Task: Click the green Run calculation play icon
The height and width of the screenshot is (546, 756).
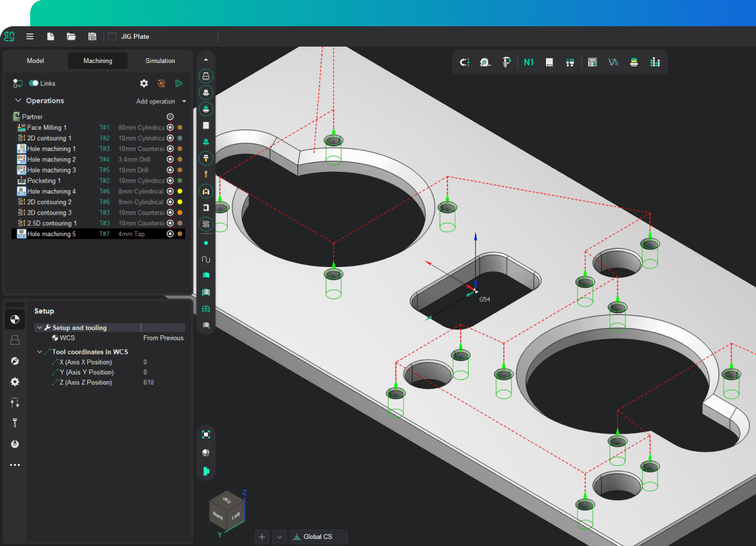Action: pos(179,83)
